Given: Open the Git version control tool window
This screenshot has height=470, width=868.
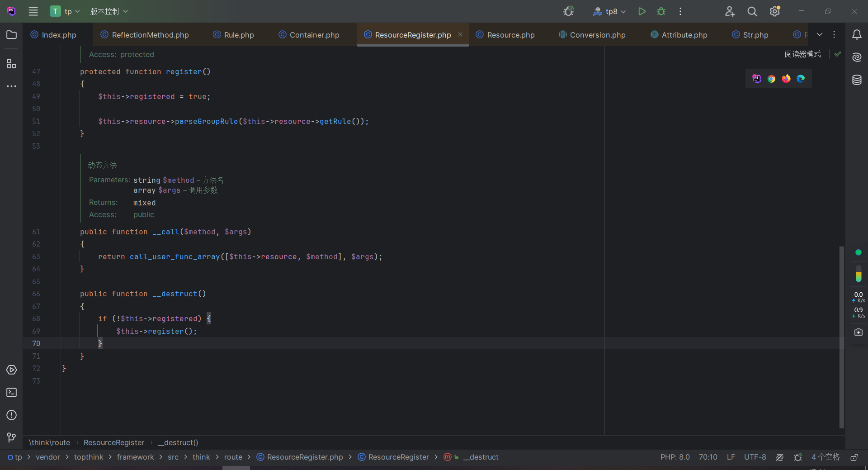Looking at the screenshot, I should (11, 437).
